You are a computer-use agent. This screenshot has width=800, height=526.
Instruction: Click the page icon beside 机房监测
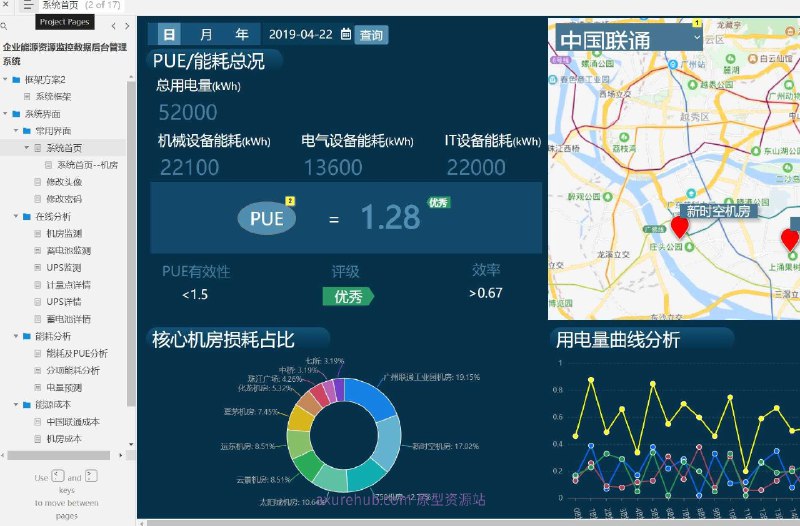(x=38, y=233)
